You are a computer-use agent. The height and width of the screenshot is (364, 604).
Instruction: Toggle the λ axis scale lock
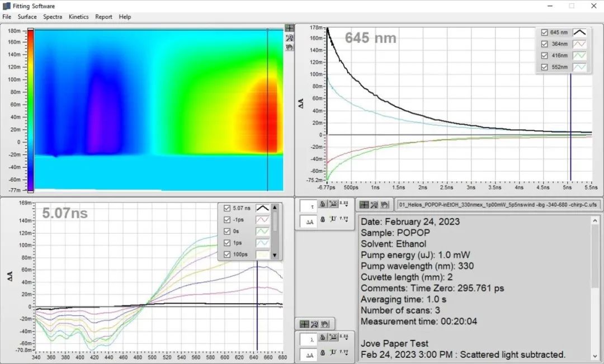click(323, 337)
